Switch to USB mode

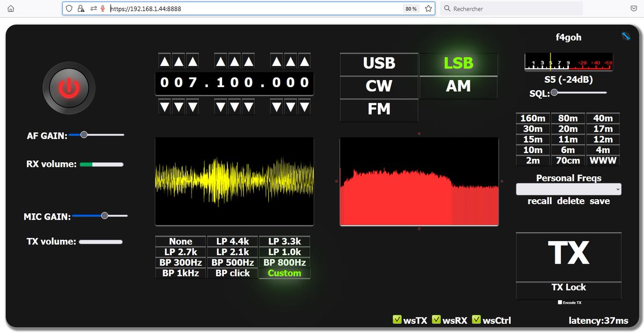[x=379, y=63]
